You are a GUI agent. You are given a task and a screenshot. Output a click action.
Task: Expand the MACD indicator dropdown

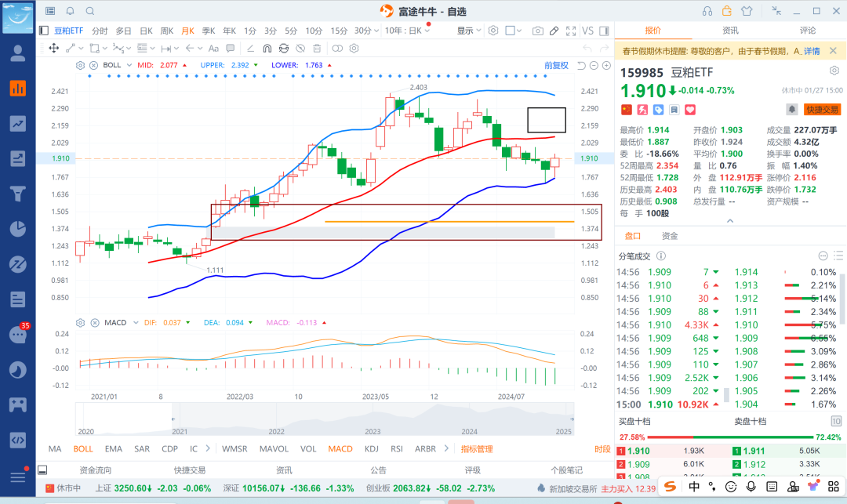tap(136, 323)
